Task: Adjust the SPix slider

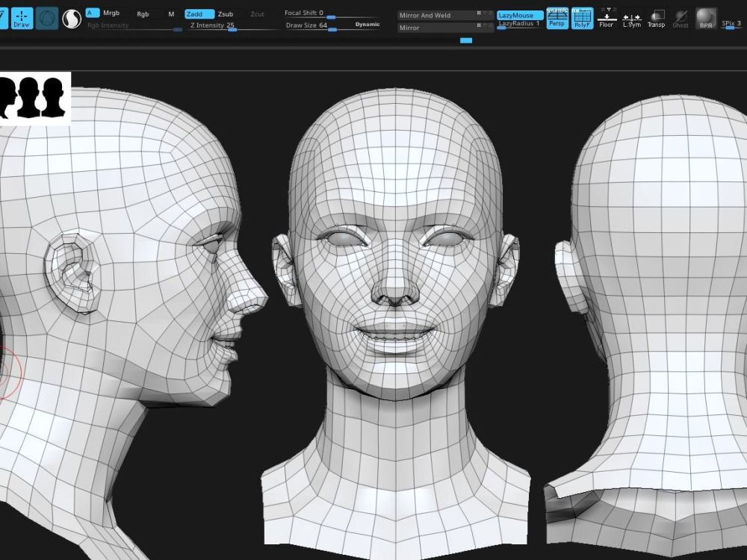Action: [x=733, y=24]
